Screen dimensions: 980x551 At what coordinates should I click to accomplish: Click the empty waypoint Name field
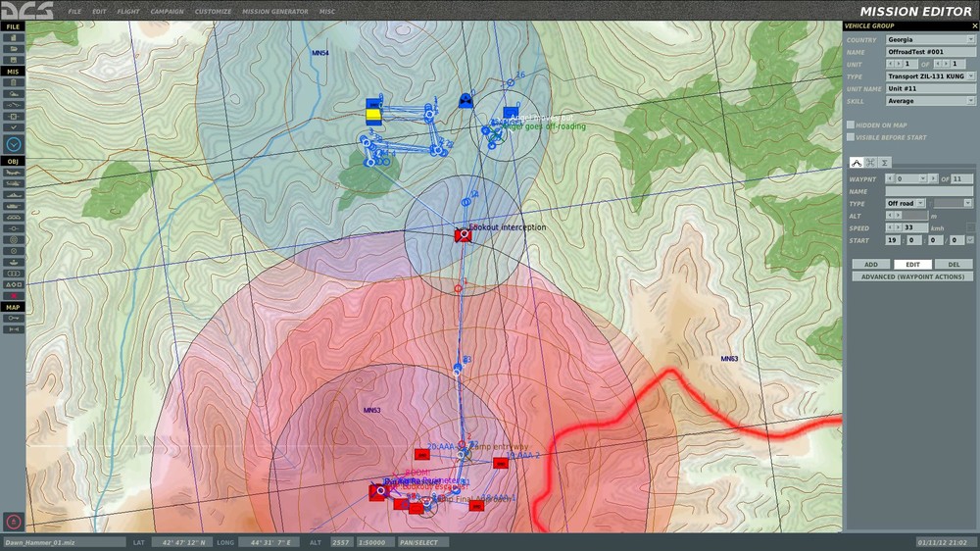tap(929, 191)
